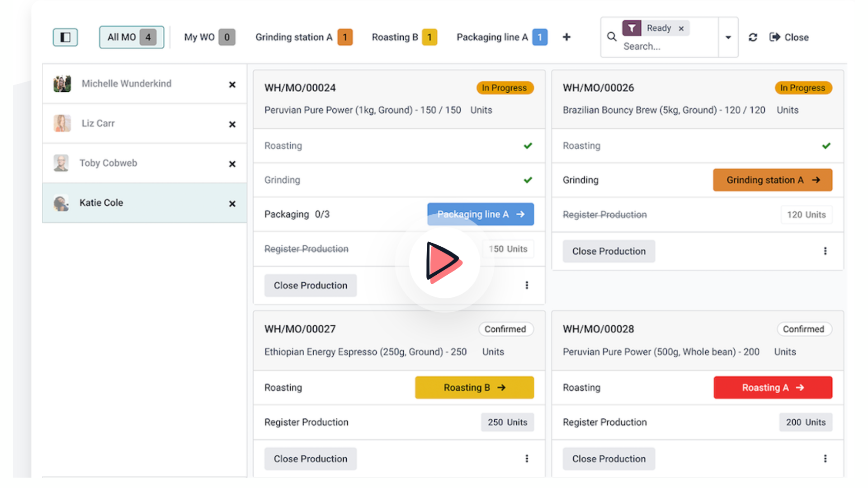Remove the Ready filter tag
Viewport: 868px width, 488px height.
tap(681, 28)
